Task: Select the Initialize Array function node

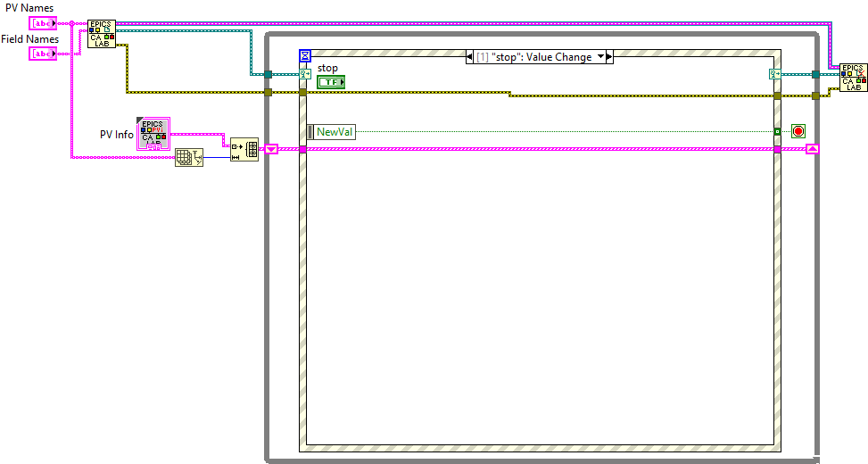Action: tap(244, 149)
